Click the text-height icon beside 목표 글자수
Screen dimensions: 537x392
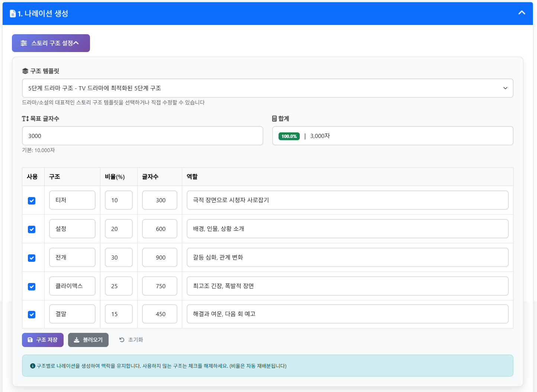25,119
